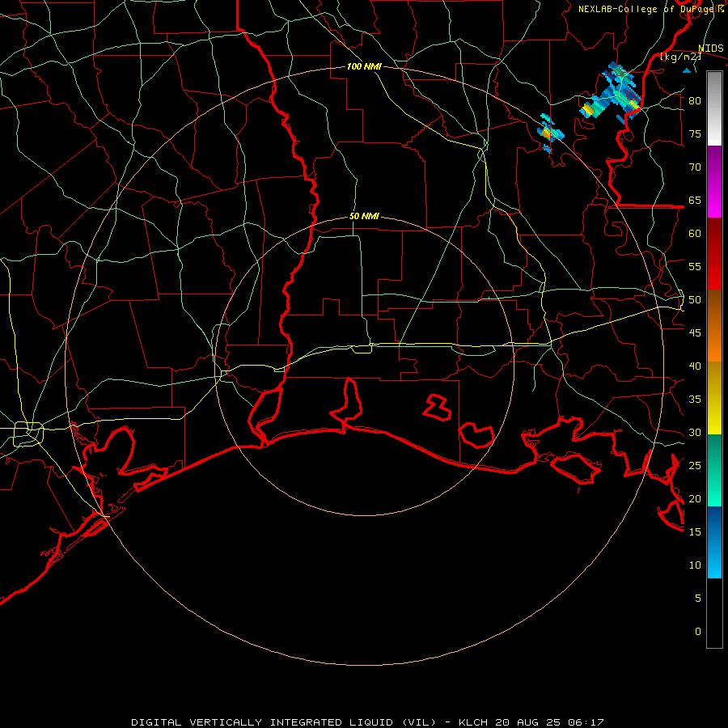Image resolution: width=728 pixels, height=728 pixels.
Task: Select the orange-brown segment of the color bar
Action: click(714, 325)
